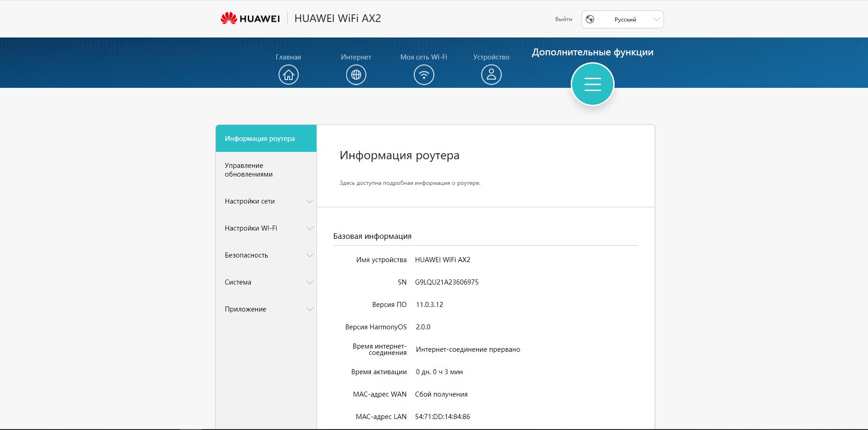Click the Выйти logout link

[x=563, y=19]
